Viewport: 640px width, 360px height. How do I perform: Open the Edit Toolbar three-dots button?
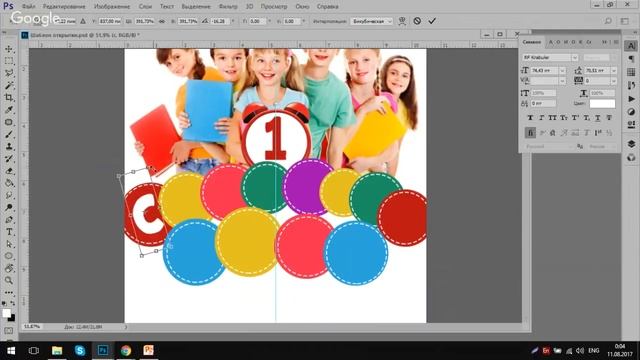click(9, 292)
